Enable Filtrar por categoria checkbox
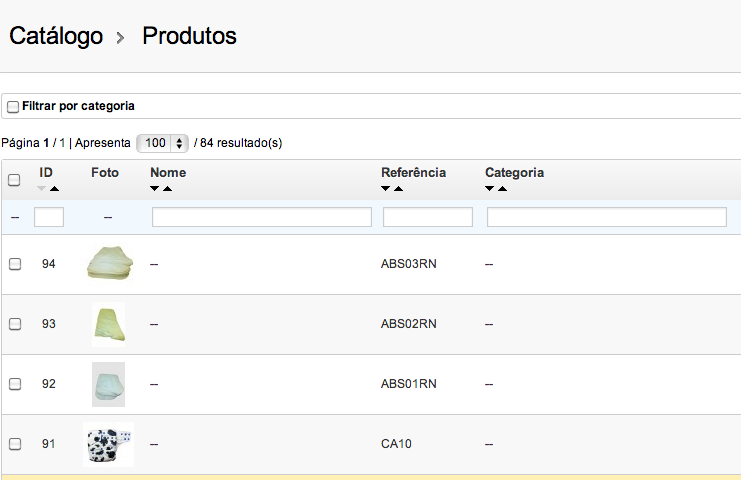The width and height of the screenshot is (741, 480). [x=13, y=106]
